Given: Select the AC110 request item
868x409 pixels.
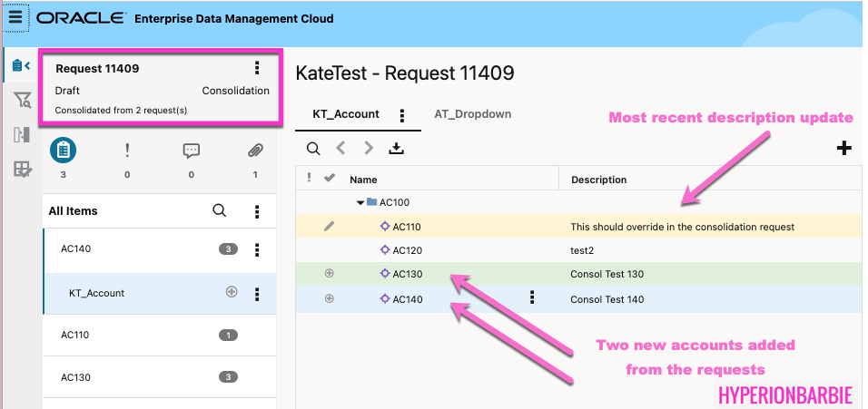Looking at the screenshot, I should point(75,335).
